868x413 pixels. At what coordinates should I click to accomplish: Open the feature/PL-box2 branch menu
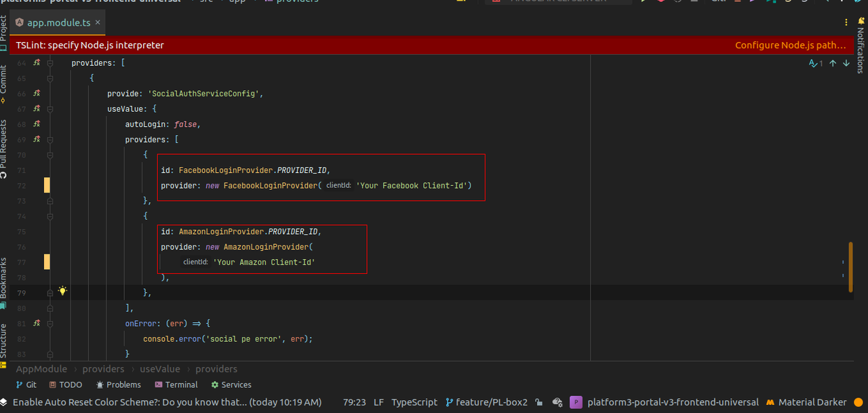[486, 402]
